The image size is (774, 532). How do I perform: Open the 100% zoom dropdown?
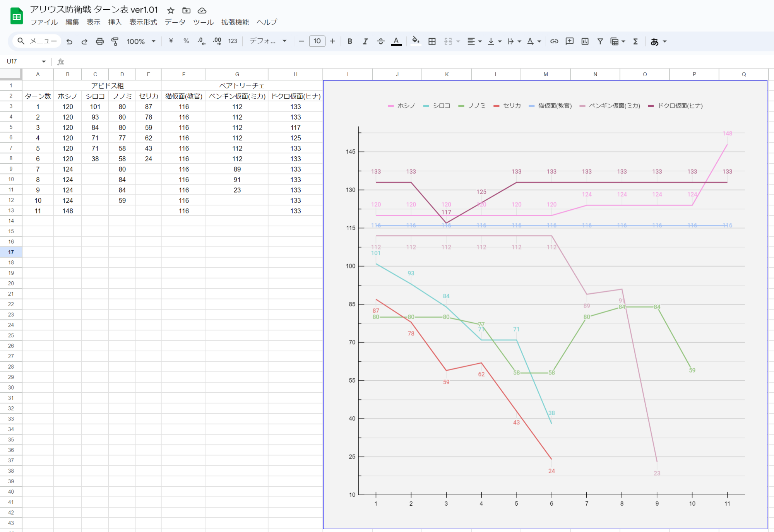click(x=141, y=41)
